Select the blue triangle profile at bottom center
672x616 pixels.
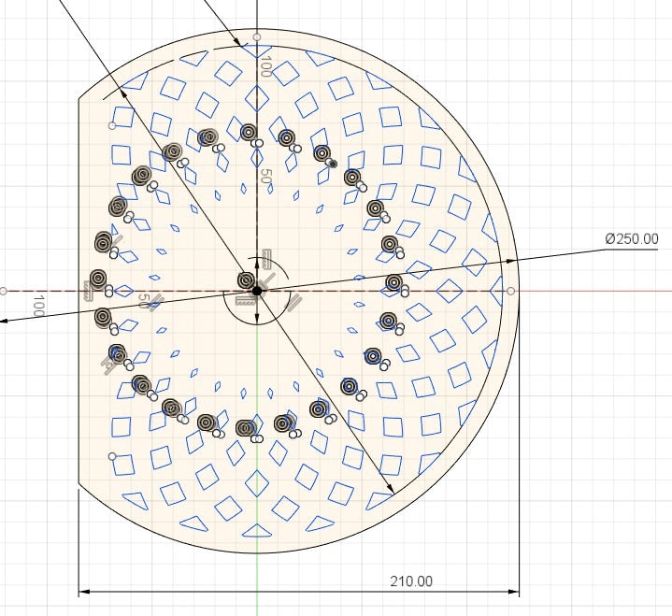coord(257,532)
